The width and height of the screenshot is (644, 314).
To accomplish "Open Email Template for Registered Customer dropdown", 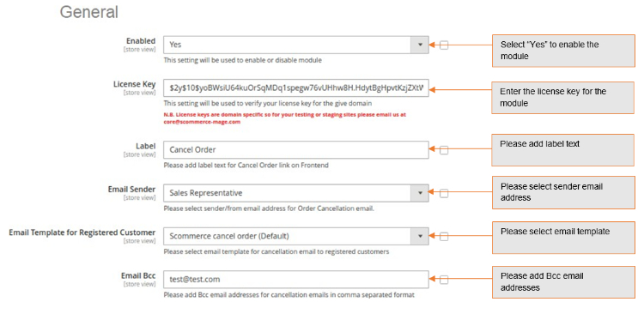I will click(420, 237).
